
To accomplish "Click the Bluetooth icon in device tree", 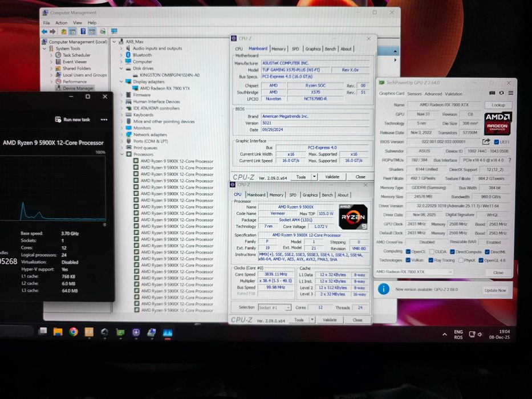I will (128, 55).
